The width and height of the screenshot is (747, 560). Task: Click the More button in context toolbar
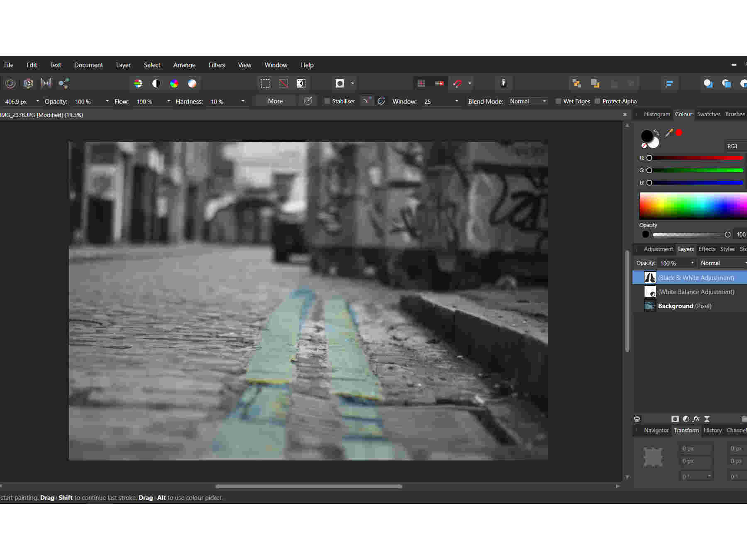point(275,101)
